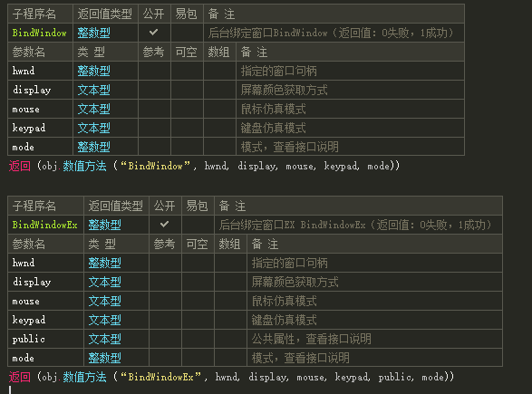Viewport: 532px width, 394px height.
Task: Click 文本型 type of mouse in BindWindowEx
Action: point(105,301)
